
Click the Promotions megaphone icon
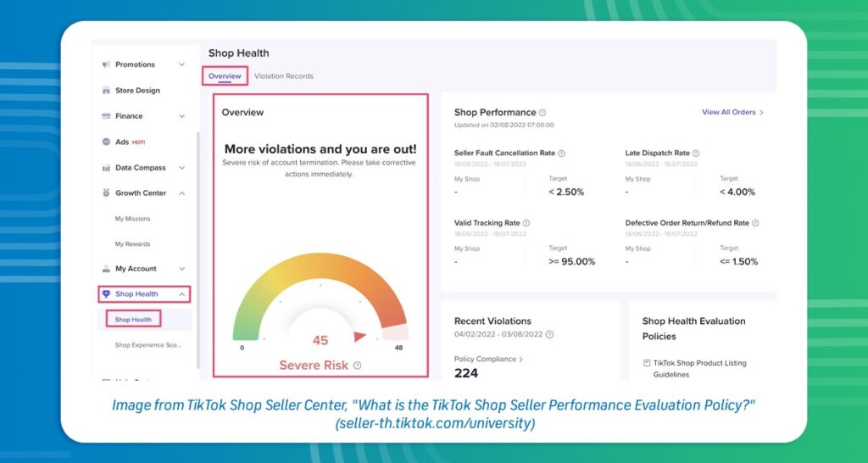[106, 64]
